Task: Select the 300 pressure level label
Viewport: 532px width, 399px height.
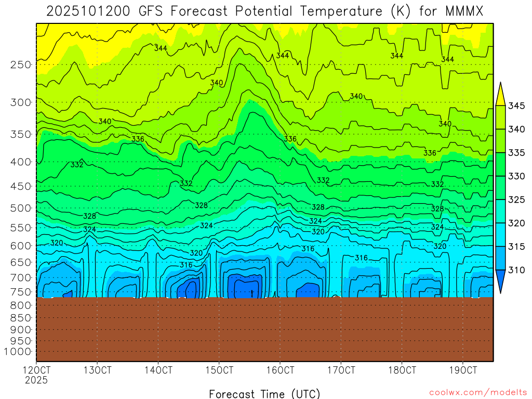Action: (x=21, y=102)
